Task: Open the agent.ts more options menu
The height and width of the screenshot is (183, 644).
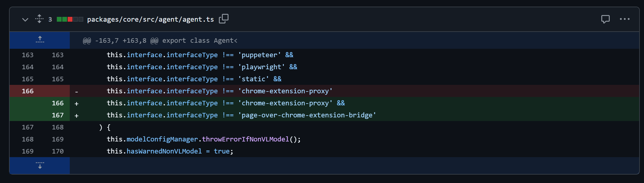Action: click(624, 19)
